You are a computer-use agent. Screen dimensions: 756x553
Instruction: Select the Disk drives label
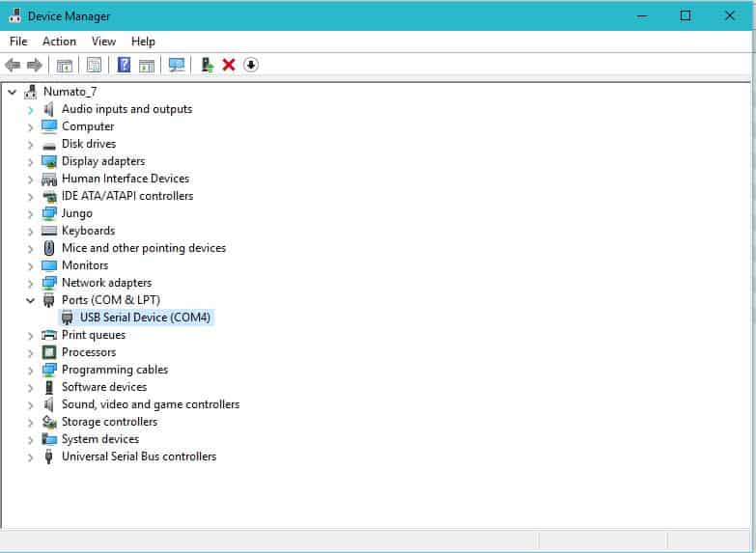[89, 144]
